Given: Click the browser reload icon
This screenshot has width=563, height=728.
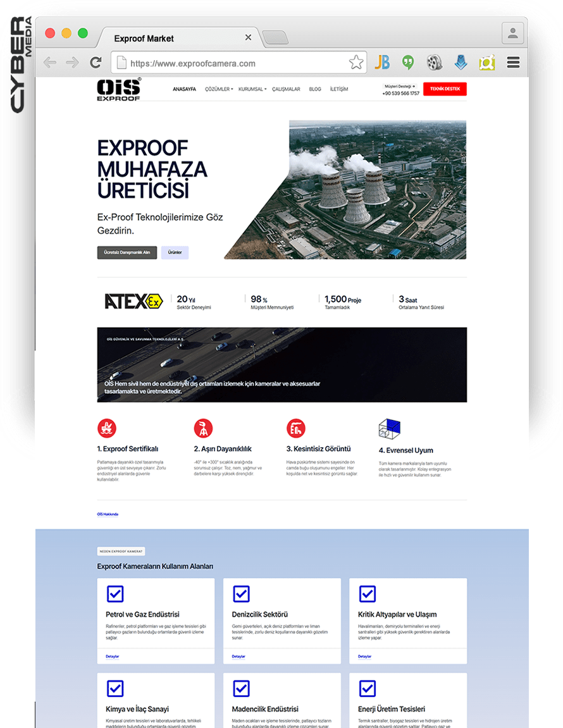Looking at the screenshot, I should [x=96, y=62].
